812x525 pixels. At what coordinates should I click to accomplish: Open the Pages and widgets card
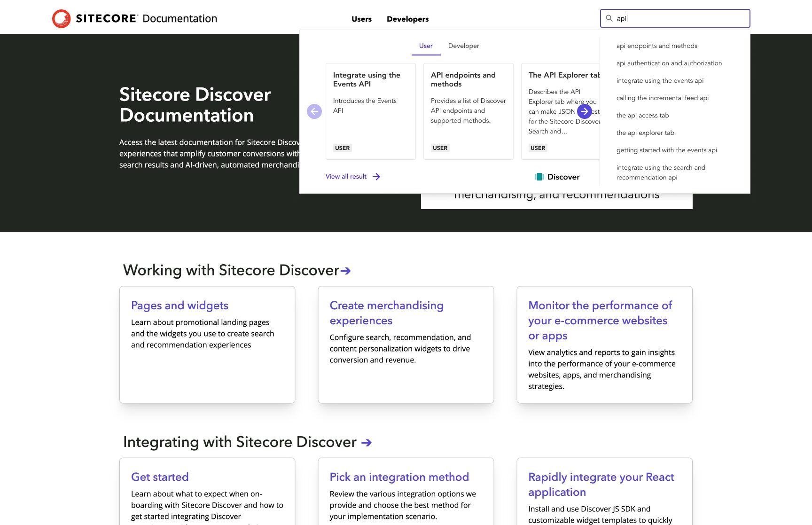(207, 345)
